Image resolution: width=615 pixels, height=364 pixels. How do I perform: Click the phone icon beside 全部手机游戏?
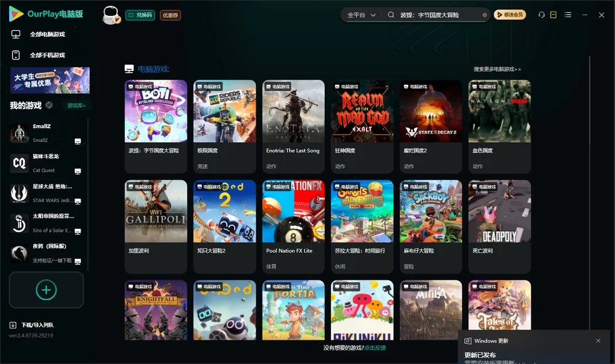(16, 55)
